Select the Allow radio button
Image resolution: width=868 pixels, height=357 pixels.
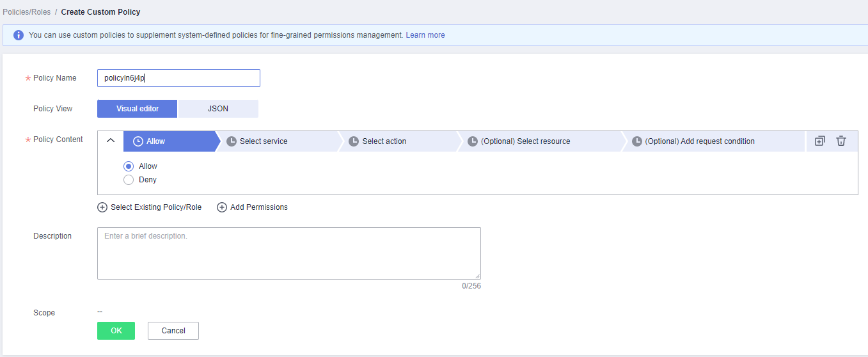[x=129, y=166]
